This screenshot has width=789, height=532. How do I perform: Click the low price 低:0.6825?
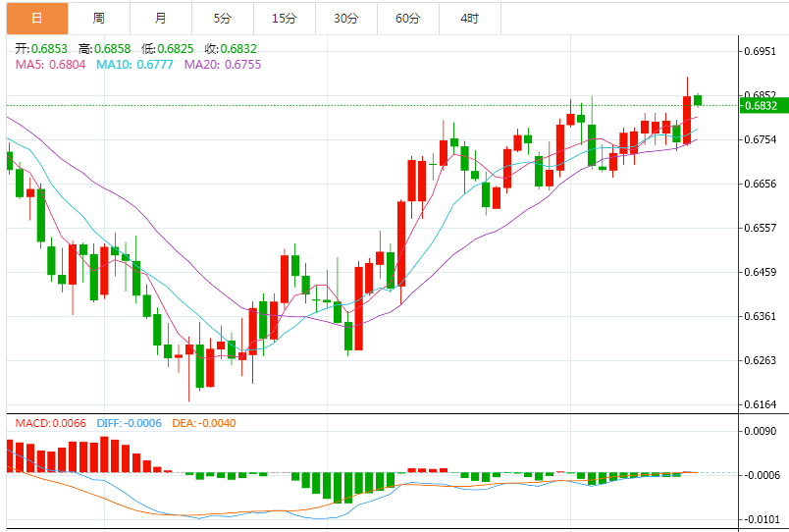coord(168,49)
